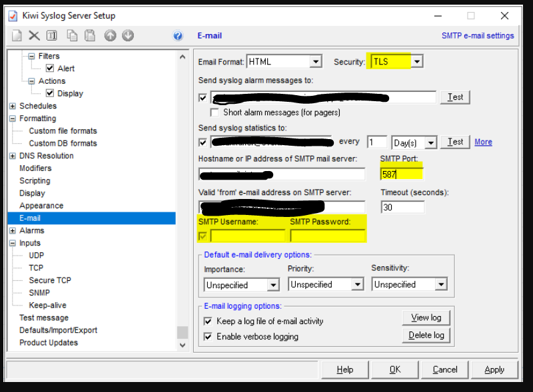
Task: Click the Delete log button
Action: coord(426,335)
